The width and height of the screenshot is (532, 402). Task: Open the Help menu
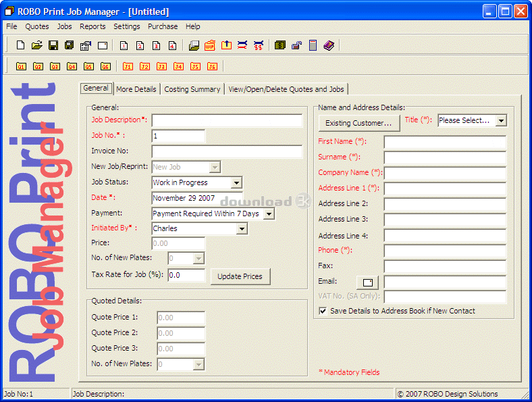(x=192, y=26)
